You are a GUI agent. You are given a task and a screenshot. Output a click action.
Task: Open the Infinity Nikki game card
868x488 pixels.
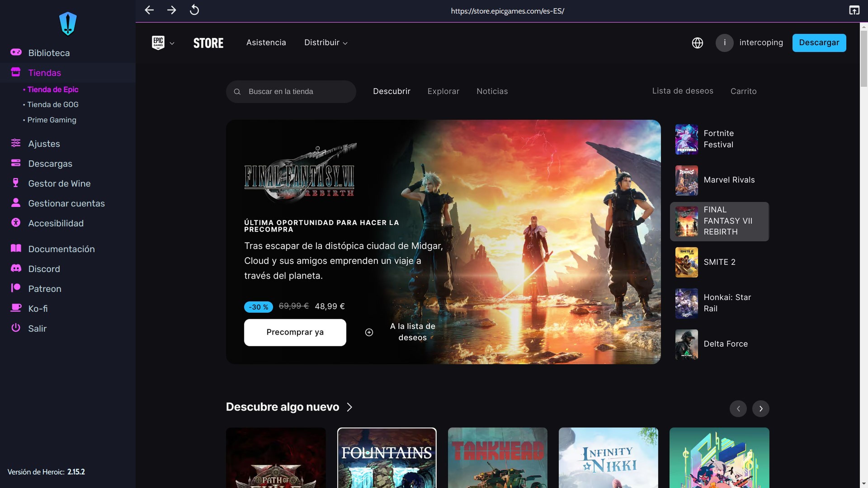tap(608, 458)
